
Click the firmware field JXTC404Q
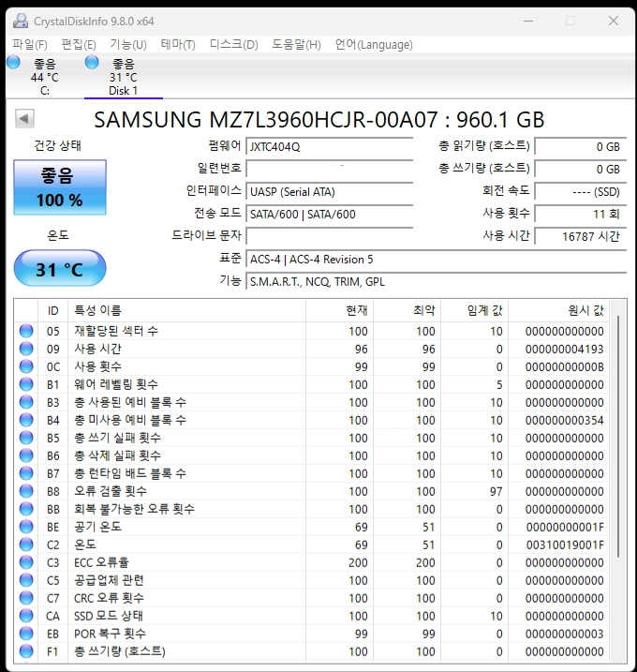tap(329, 146)
